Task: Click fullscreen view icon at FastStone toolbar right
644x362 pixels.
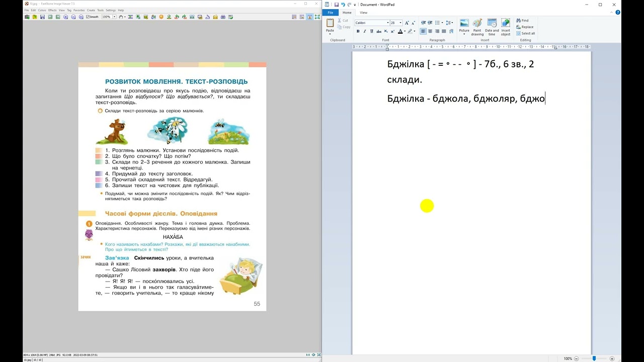Action: pyautogui.click(x=317, y=17)
